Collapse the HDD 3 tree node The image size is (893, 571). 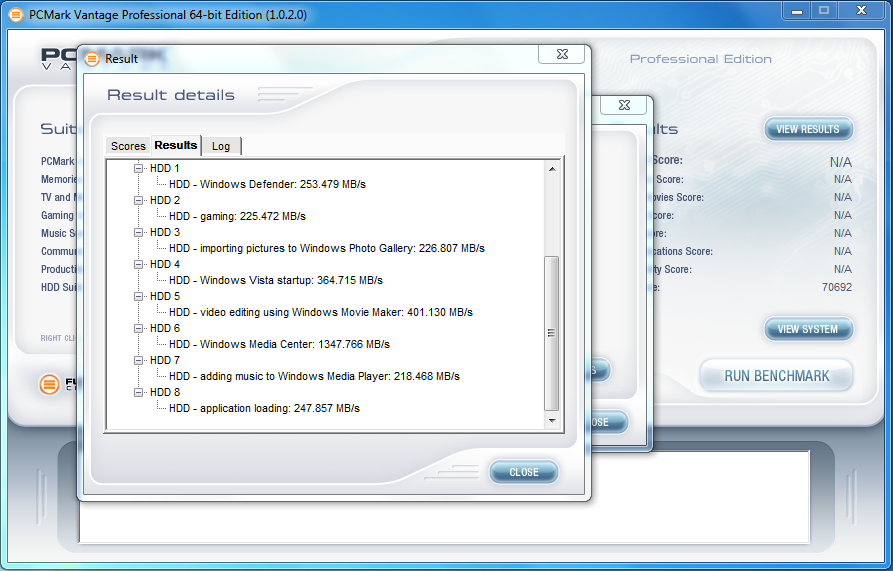pos(138,232)
